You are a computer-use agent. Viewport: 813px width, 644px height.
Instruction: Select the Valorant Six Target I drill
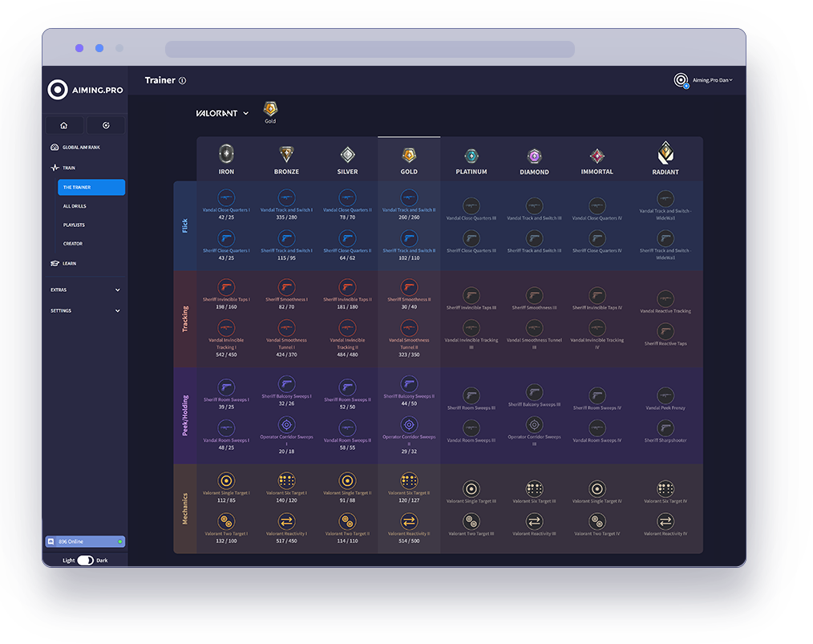click(286, 480)
